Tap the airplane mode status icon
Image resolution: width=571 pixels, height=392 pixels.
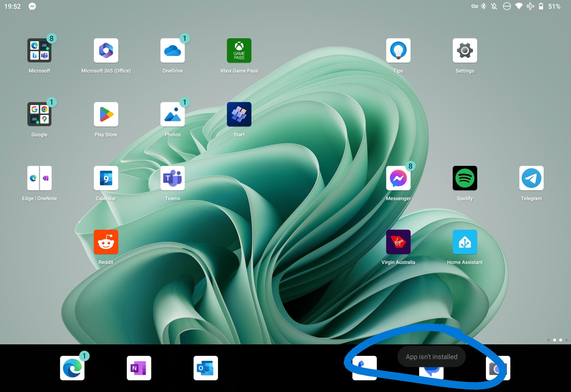pos(530,6)
